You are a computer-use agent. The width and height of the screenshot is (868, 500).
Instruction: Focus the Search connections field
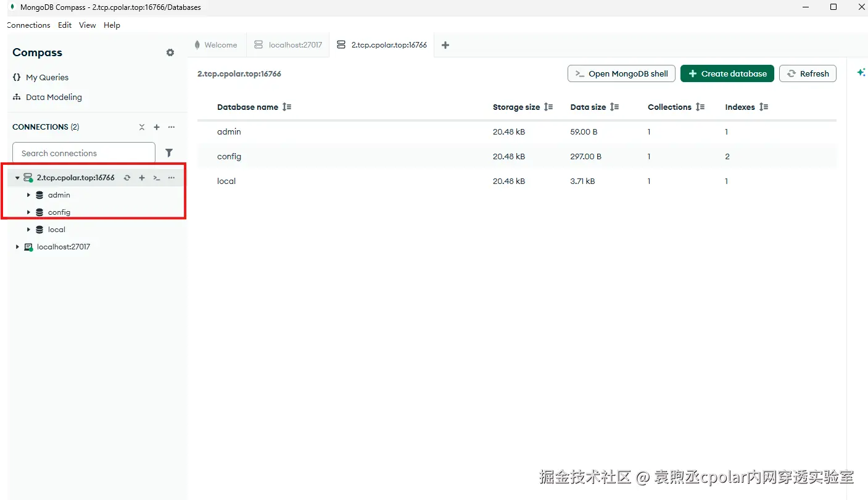coord(84,153)
